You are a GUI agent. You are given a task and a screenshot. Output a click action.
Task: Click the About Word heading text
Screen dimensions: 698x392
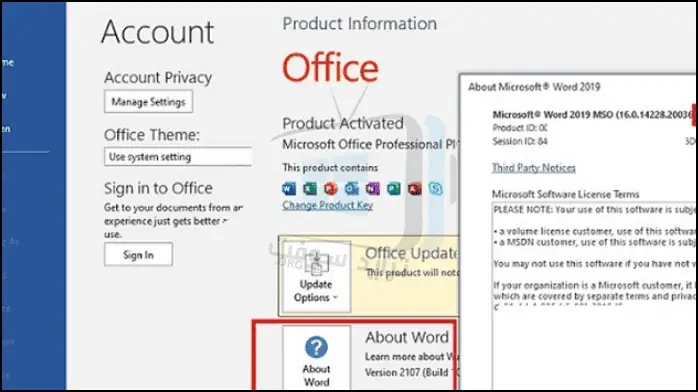pos(407,337)
